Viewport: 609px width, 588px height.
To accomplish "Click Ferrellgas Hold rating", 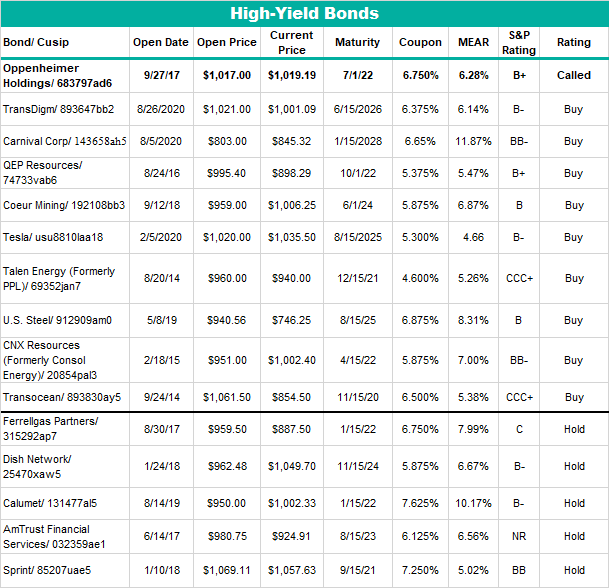I will [574, 429].
